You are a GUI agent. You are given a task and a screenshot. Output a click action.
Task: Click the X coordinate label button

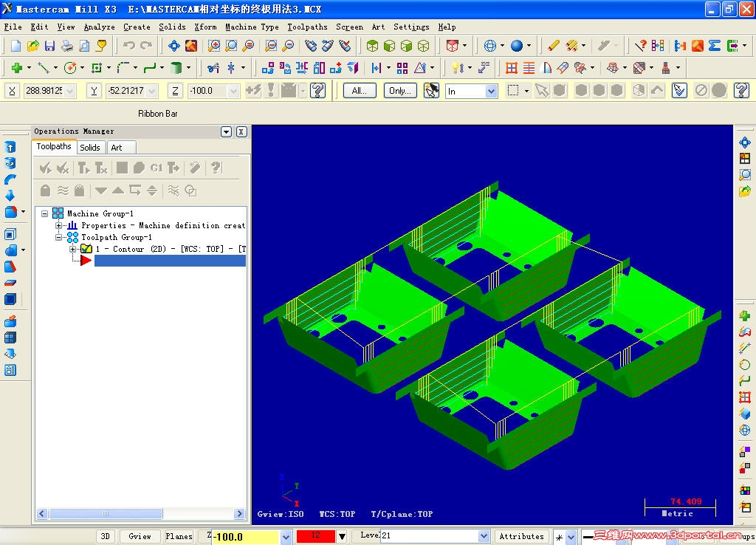12,91
